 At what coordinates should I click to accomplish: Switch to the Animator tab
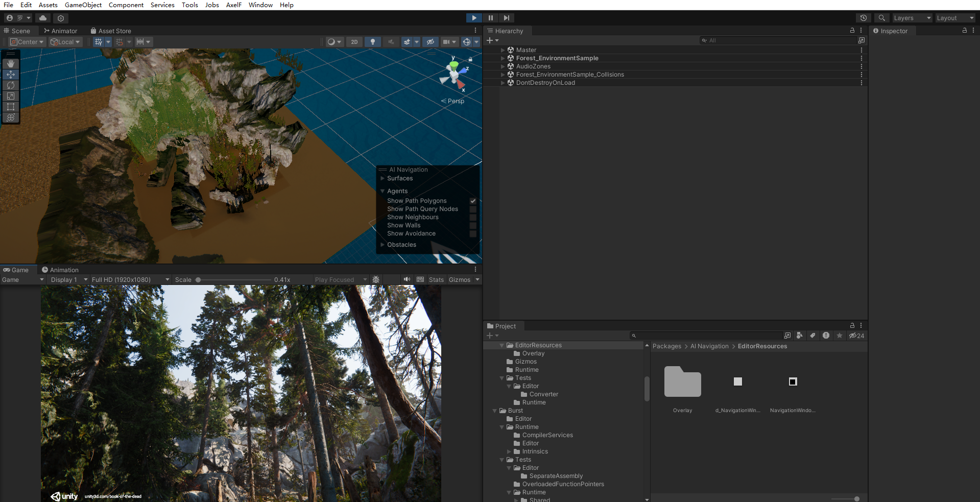tap(60, 31)
